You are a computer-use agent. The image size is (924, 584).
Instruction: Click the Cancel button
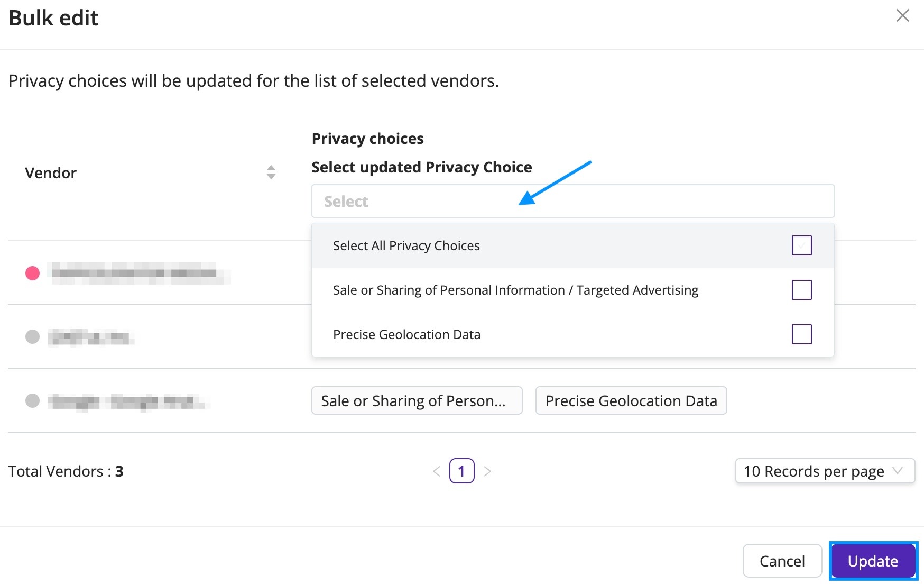tap(782, 561)
